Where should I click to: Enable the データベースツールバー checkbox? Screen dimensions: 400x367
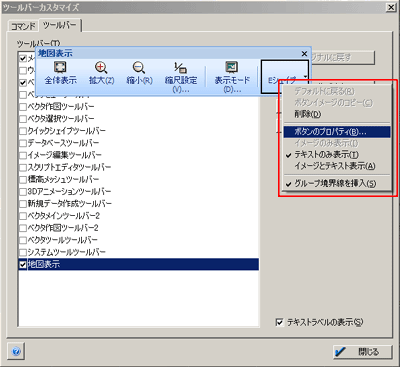[23, 143]
